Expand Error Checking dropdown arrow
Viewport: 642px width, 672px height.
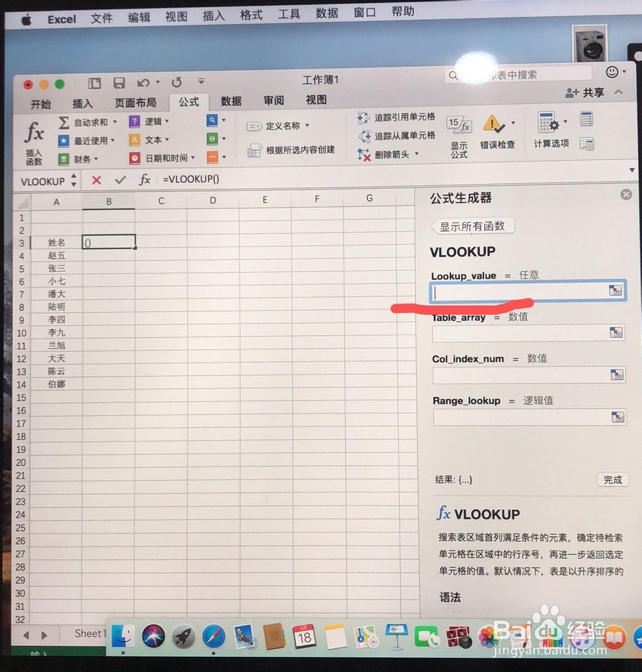coord(513,123)
